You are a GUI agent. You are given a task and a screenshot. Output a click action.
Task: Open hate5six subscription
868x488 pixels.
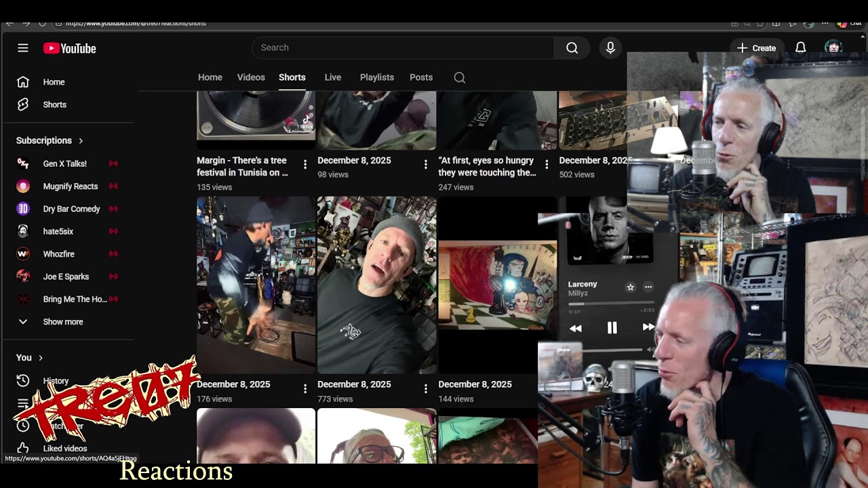pos(58,231)
